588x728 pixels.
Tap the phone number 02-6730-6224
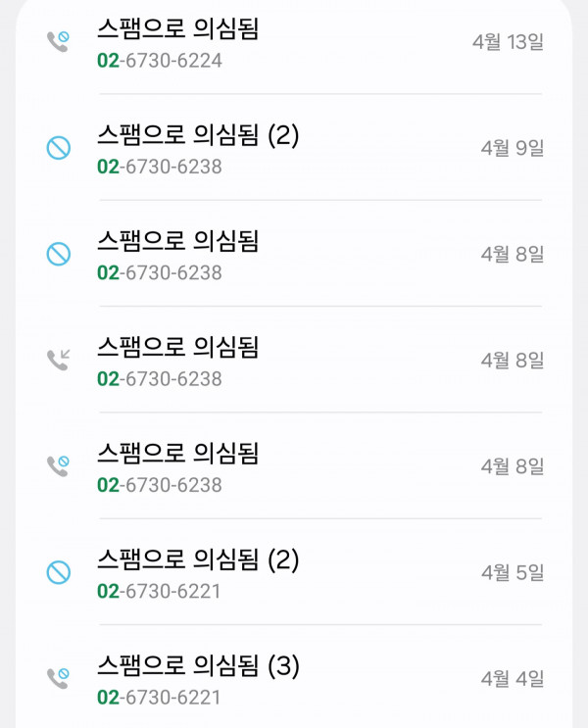pos(160,61)
